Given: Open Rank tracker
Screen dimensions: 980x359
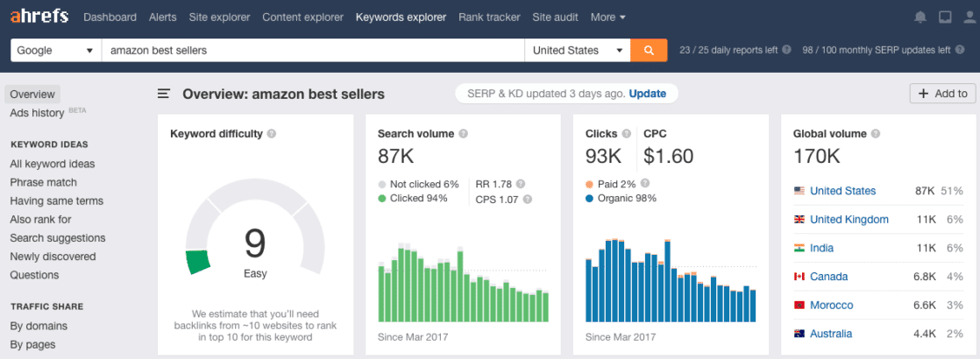Looking at the screenshot, I should pos(489,18).
